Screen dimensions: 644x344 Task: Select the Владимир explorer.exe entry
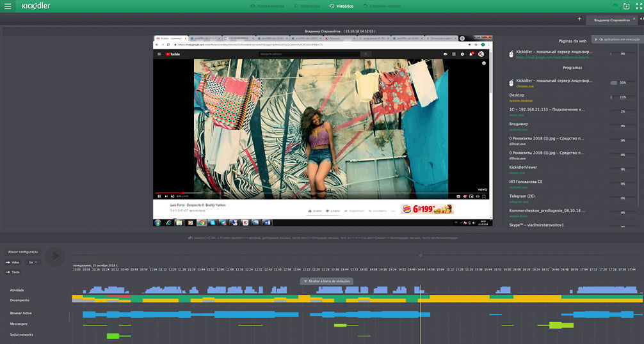coord(573,127)
